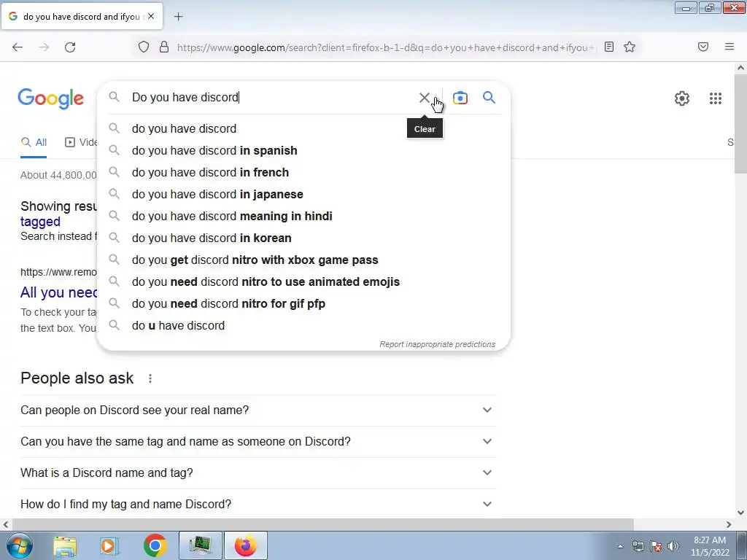Image resolution: width=747 pixels, height=560 pixels.
Task: Open Google quick settings gear
Action: click(x=682, y=98)
